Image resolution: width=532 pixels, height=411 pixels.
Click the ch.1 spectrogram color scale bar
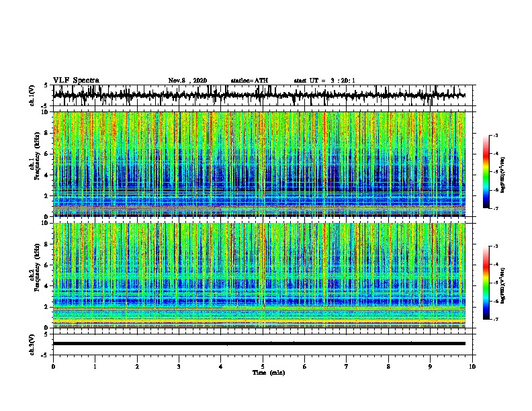tap(486, 172)
